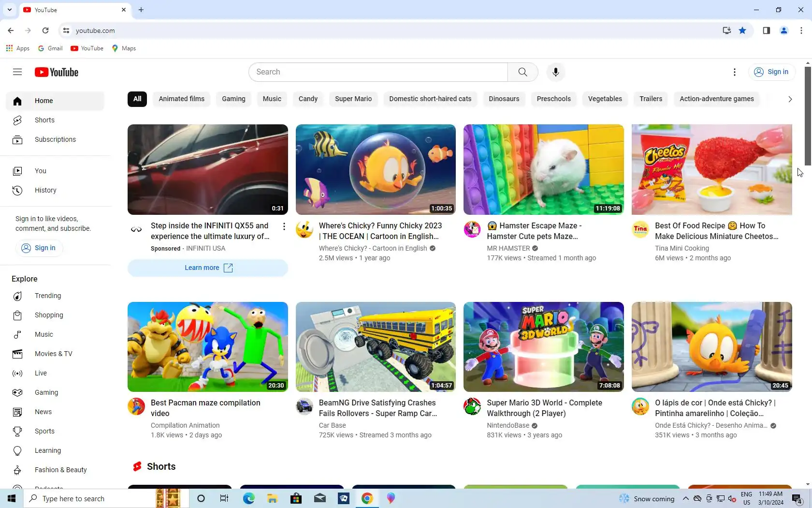This screenshot has width=812, height=508.
Task: Open Live in the Explore section
Action: click(55, 373)
